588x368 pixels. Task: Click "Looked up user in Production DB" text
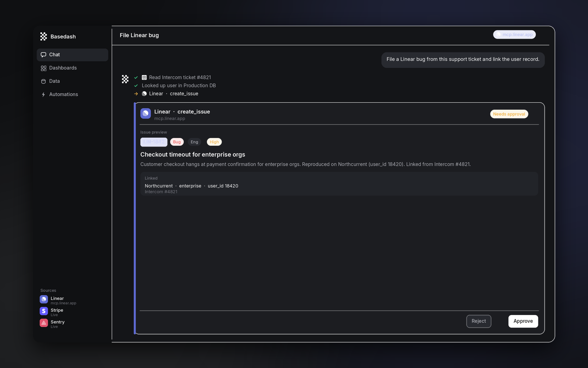point(179,86)
